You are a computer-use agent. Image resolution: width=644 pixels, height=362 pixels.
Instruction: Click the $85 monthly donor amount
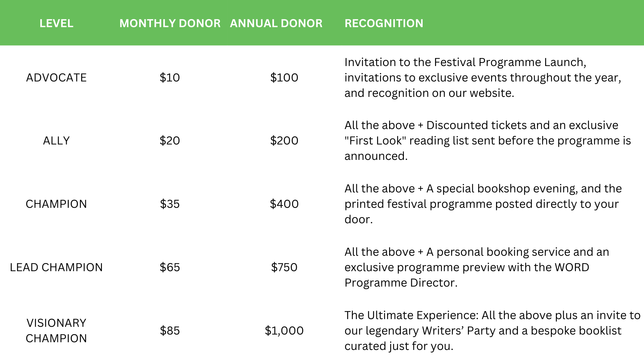(170, 331)
